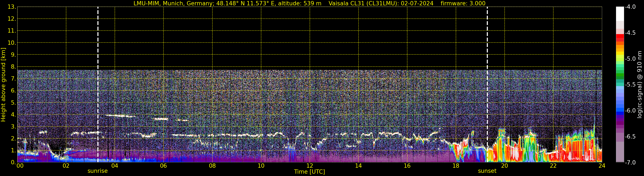The height and width of the screenshot is (176, 644).
Task: Click the 'sunset' label below the plot
Action: tap(487, 171)
